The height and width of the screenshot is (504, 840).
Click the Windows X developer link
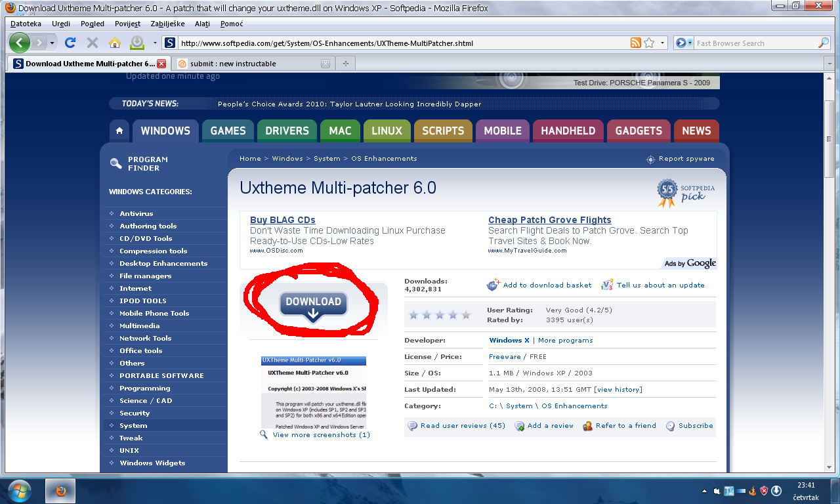point(509,341)
